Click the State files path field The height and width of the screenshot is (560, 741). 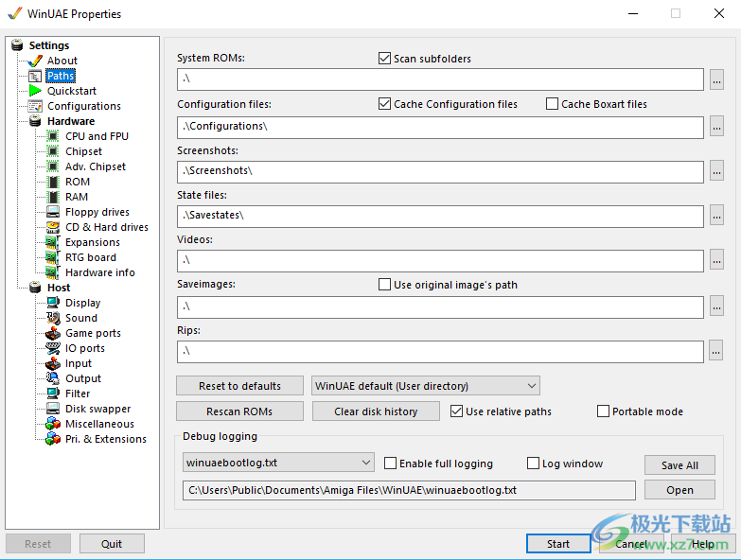(x=440, y=217)
